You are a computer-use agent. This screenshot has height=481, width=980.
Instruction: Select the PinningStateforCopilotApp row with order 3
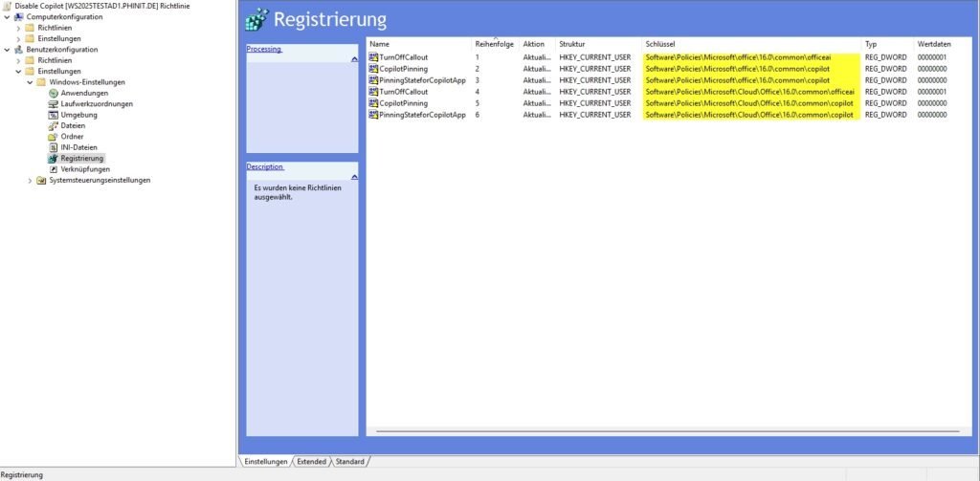[422, 80]
